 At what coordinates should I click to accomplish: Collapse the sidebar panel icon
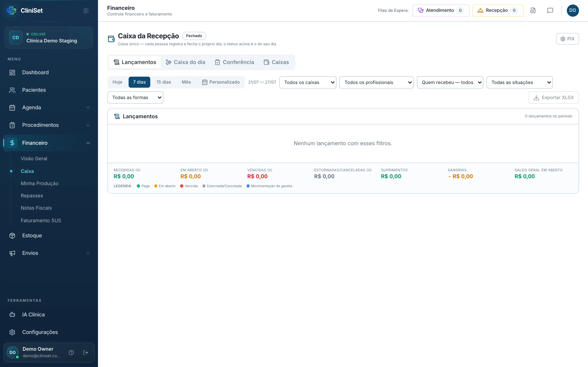pyautogui.click(x=86, y=11)
